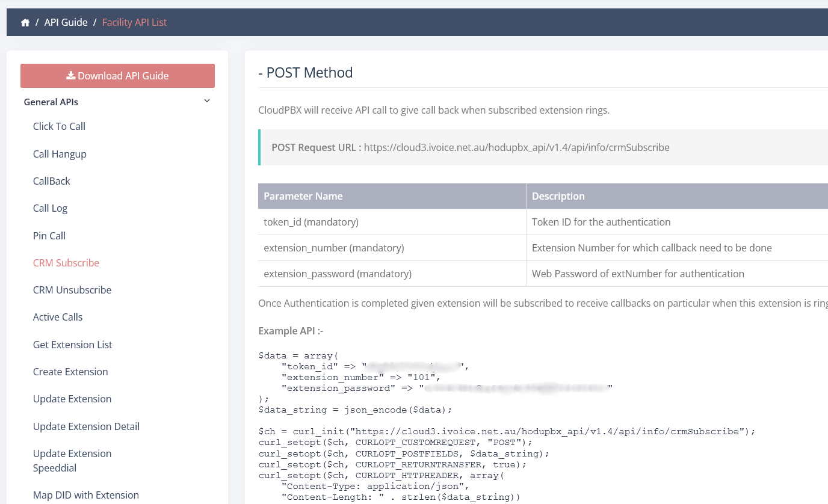Viewport: 828px width, 504px height.
Task: Open Map DID with Extension API
Action: [x=86, y=495]
